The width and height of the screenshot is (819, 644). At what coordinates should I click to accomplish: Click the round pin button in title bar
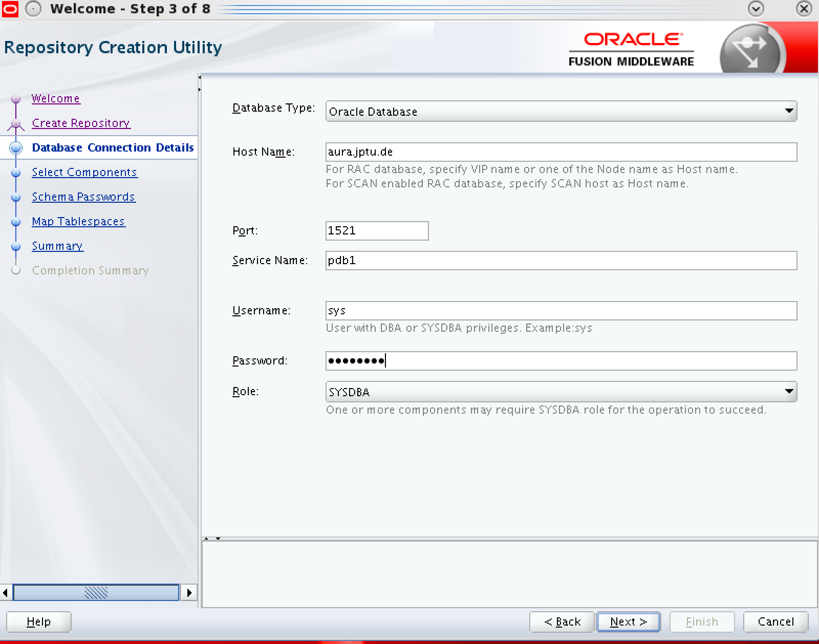pos(33,9)
